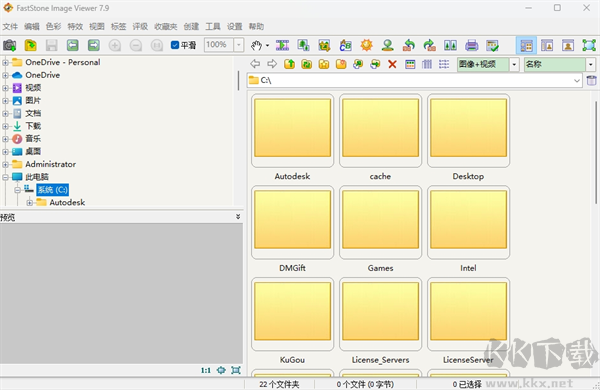
Task: Open the 图像+视频 filter dropdown
Action: click(514, 64)
